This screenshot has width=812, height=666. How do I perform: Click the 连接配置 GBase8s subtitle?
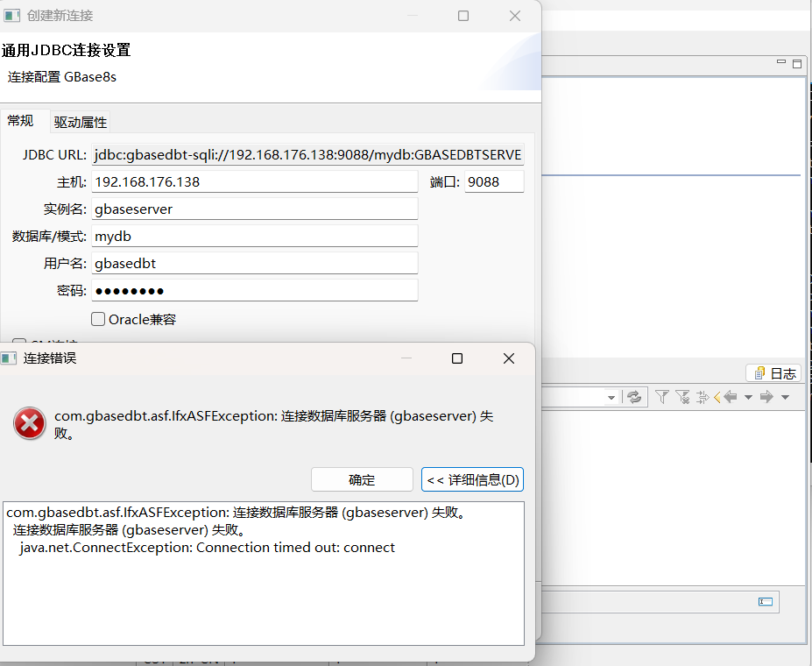tap(62, 77)
